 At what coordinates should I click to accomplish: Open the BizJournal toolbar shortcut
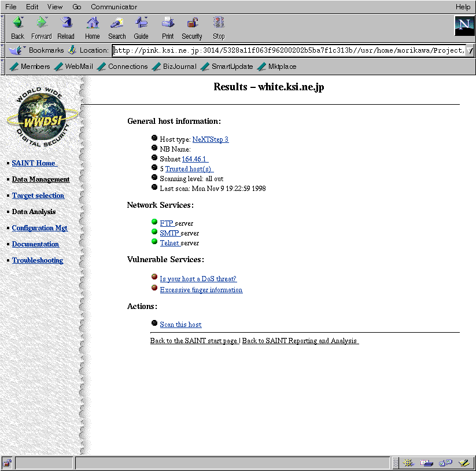pos(174,67)
